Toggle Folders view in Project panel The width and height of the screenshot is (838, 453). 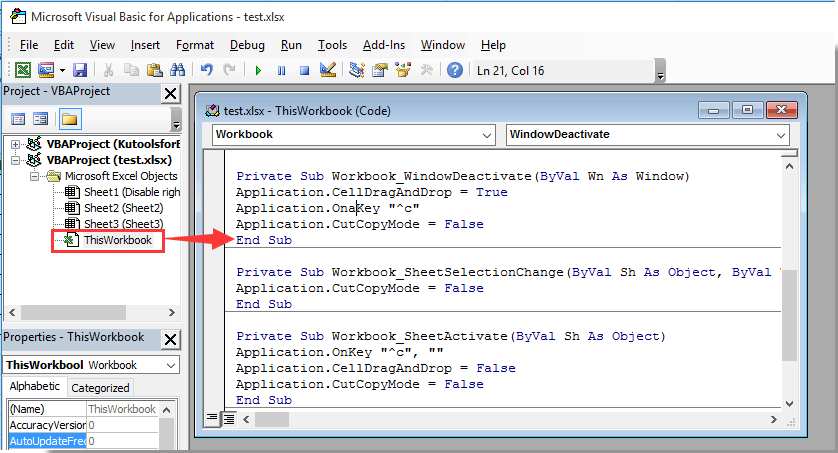[x=69, y=119]
